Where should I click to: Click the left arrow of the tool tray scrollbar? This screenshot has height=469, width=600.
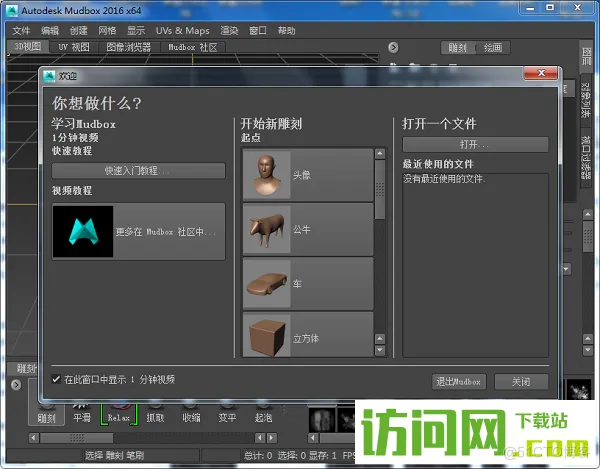[33, 438]
